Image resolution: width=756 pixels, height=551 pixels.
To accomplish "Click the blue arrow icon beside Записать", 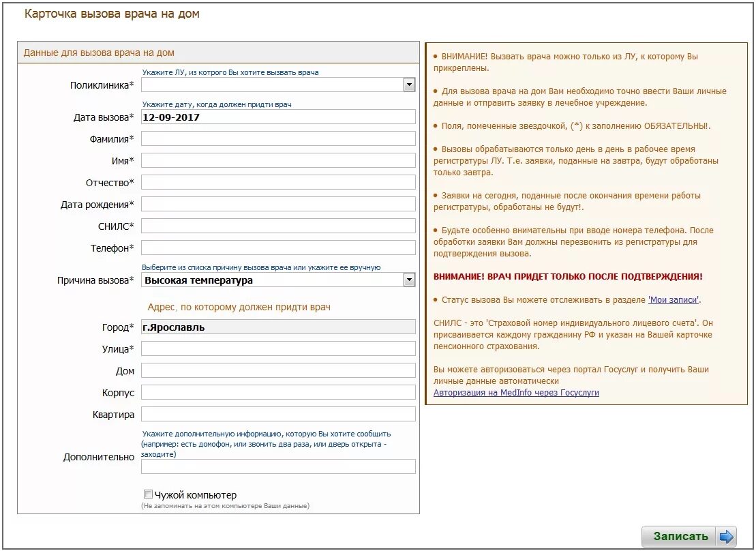I will click(726, 537).
